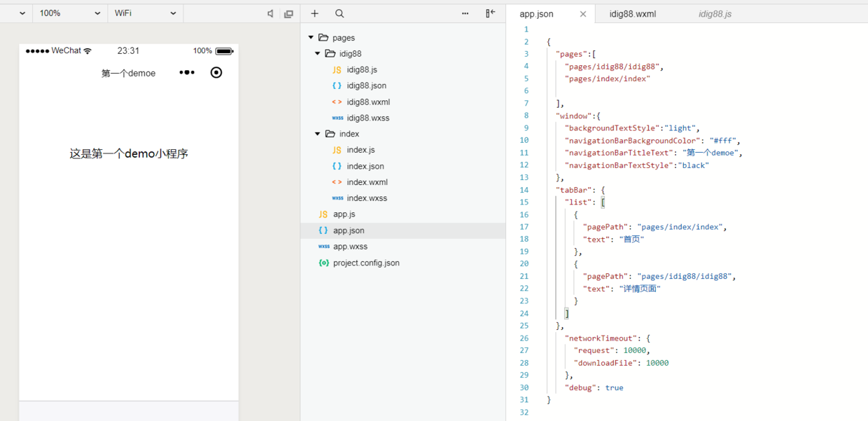The width and height of the screenshot is (868, 421).
Task: Open project.config.json in file tree
Action: pyautogui.click(x=366, y=263)
